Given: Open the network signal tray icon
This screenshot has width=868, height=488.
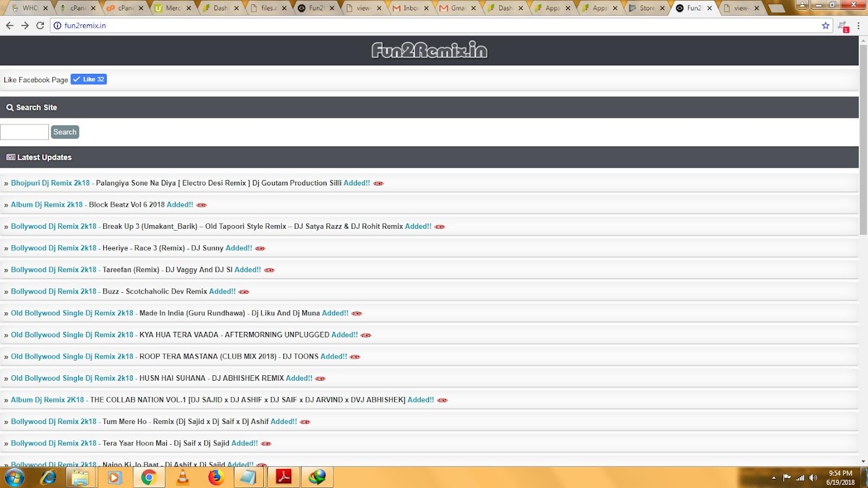Looking at the screenshot, I should coord(800,478).
